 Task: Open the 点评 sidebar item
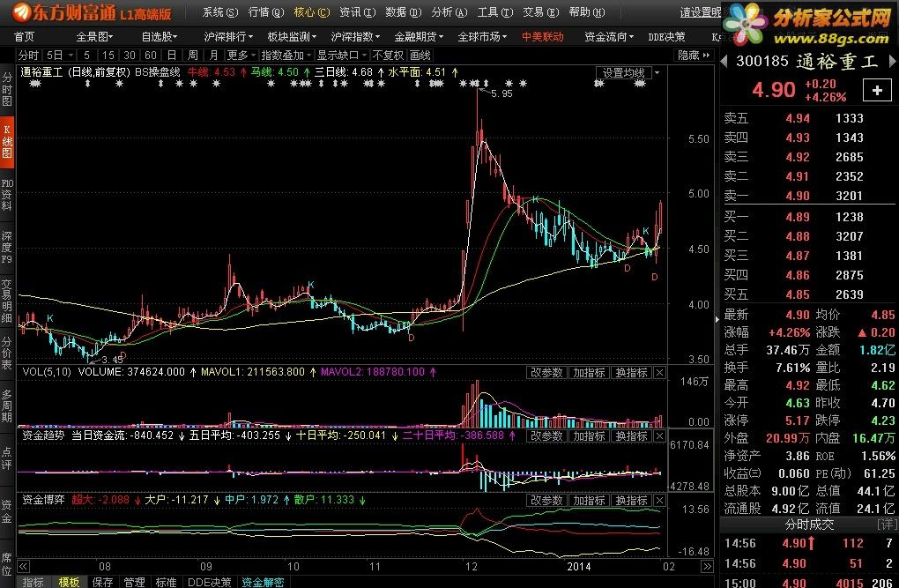7,458
